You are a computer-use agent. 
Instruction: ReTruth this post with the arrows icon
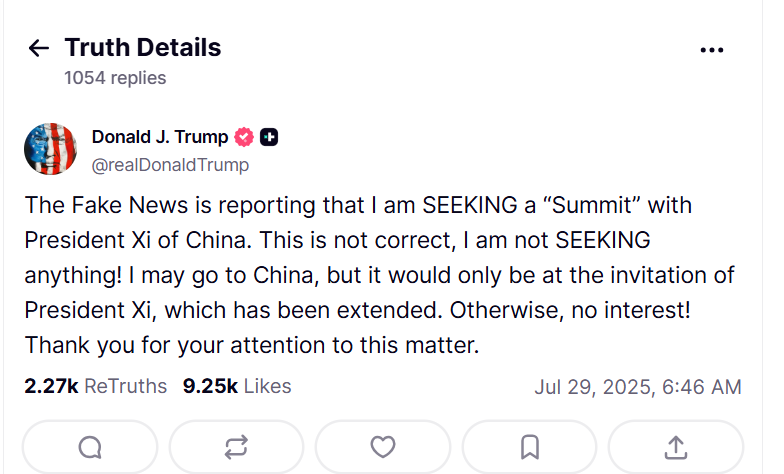tap(236, 447)
